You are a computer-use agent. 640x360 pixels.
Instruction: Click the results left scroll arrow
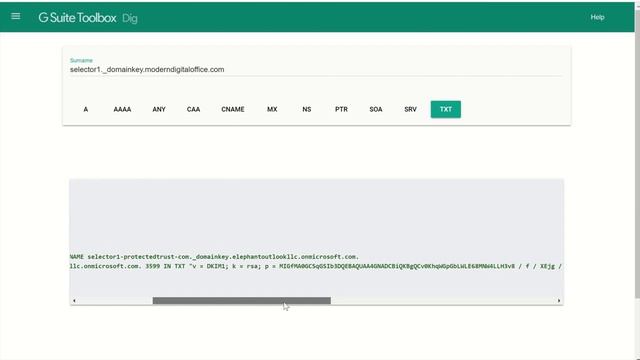point(74,301)
